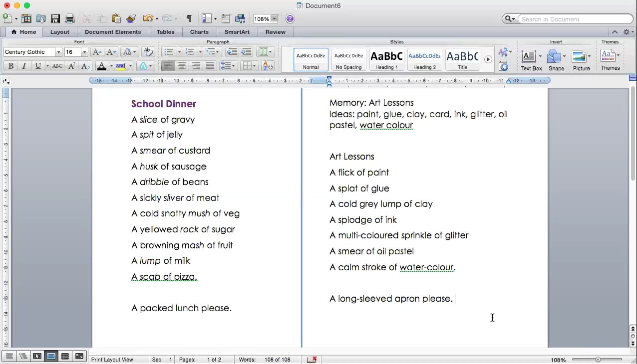The height and width of the screenshot is (364, 637).
Task: Apply the No Spacing style
Action: pos(348,59)
